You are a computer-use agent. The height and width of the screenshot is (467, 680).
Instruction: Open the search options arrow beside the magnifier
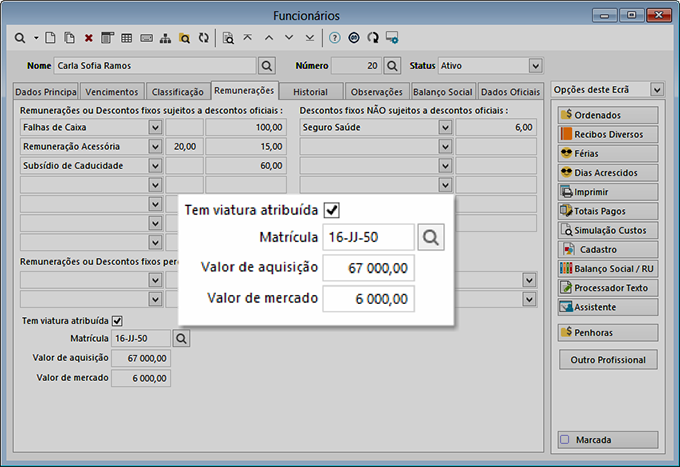coord(36,38)
